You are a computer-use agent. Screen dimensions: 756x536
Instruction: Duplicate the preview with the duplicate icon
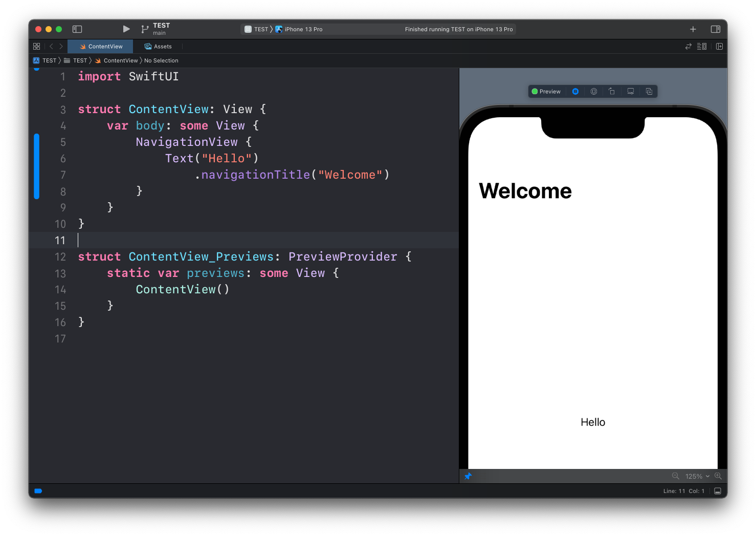(649, 92)
